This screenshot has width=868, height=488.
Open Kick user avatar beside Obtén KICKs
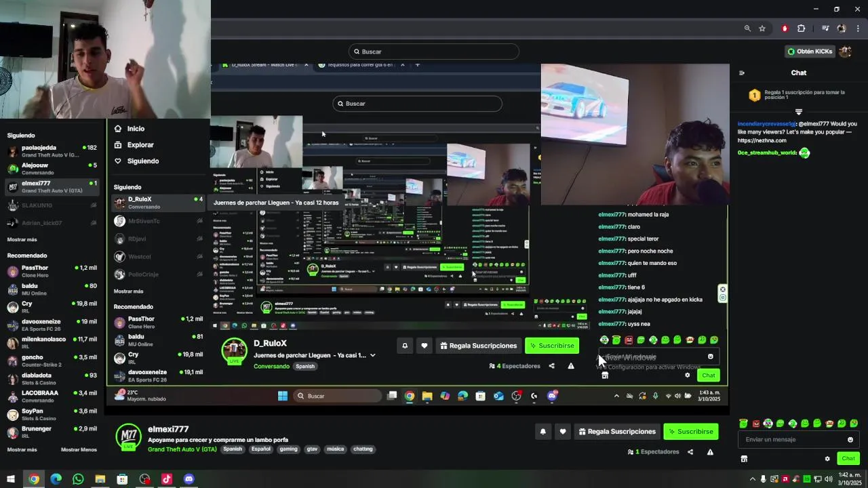point(845,52)
